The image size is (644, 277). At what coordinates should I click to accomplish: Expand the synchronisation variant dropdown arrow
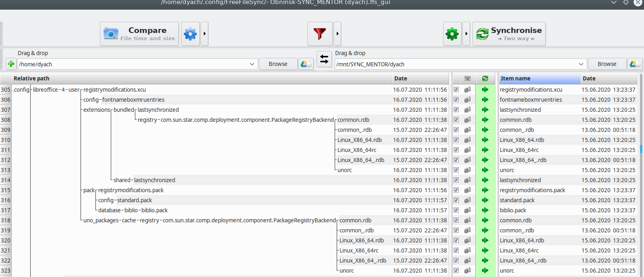click(466, 34)
